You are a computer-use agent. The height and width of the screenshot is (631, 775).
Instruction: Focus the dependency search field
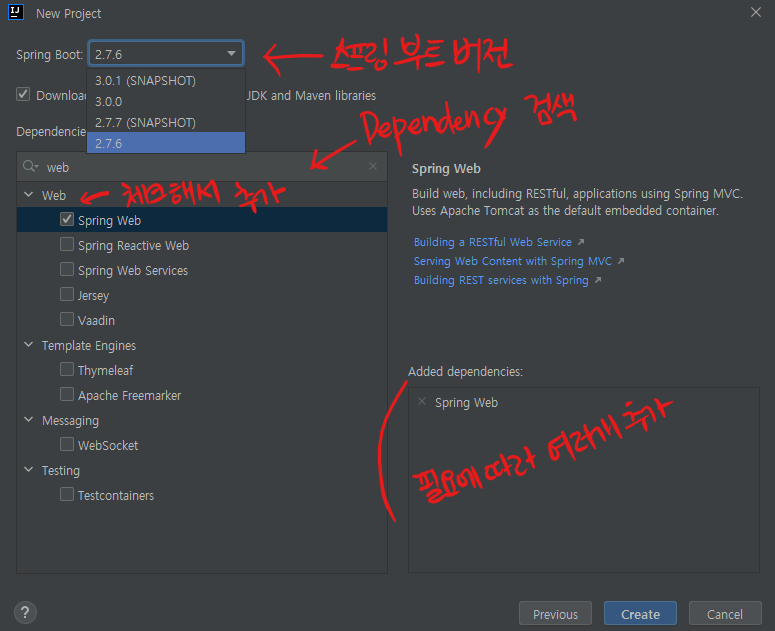(x=203, y=167)
